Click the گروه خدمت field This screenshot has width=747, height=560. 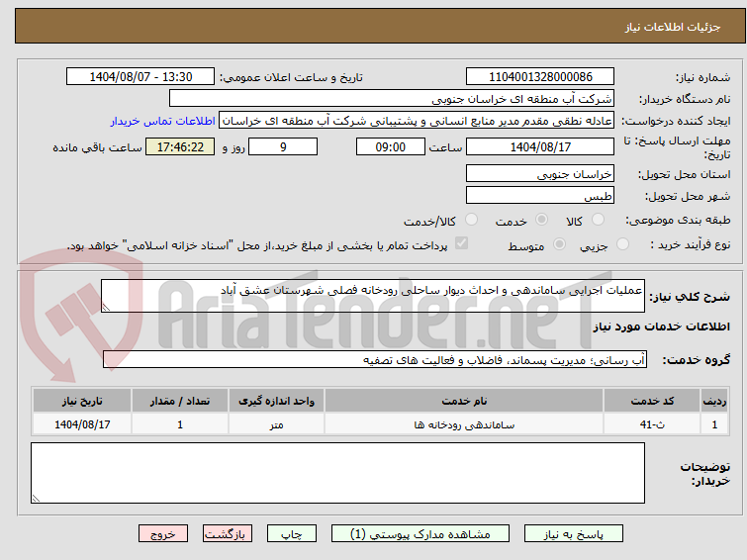pos(375,359)
